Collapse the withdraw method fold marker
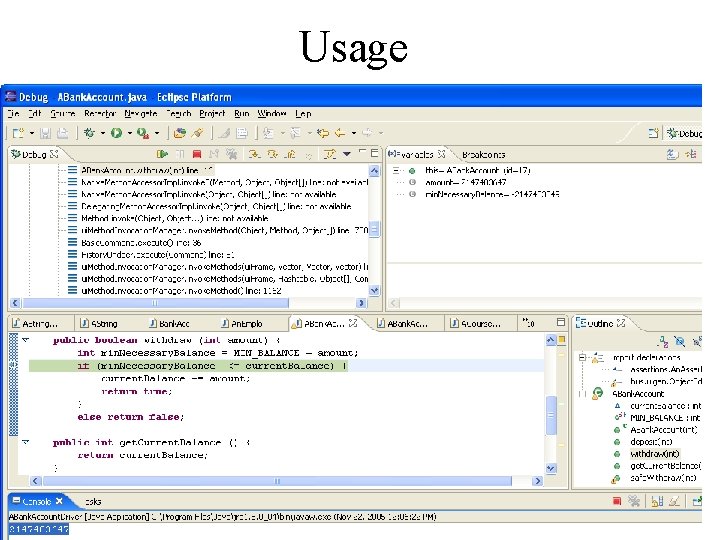This screenshot has width=720, height=540. [x=26, y=340]
